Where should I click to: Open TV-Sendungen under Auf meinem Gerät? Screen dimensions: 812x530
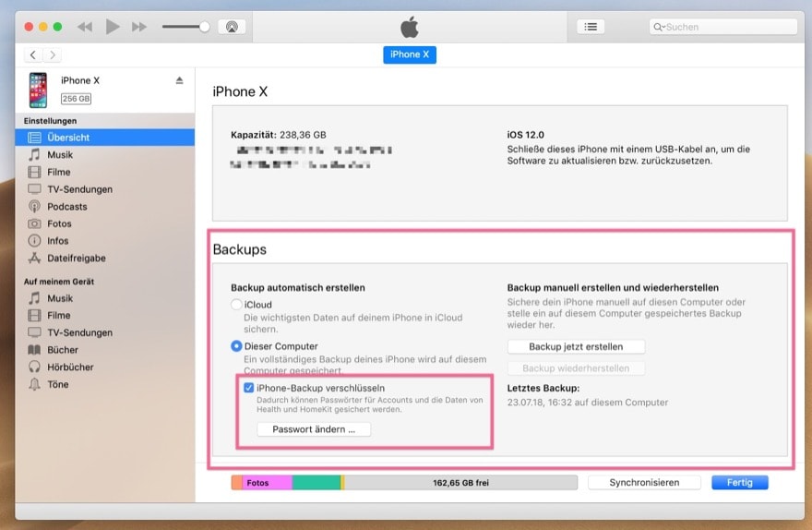105,332
